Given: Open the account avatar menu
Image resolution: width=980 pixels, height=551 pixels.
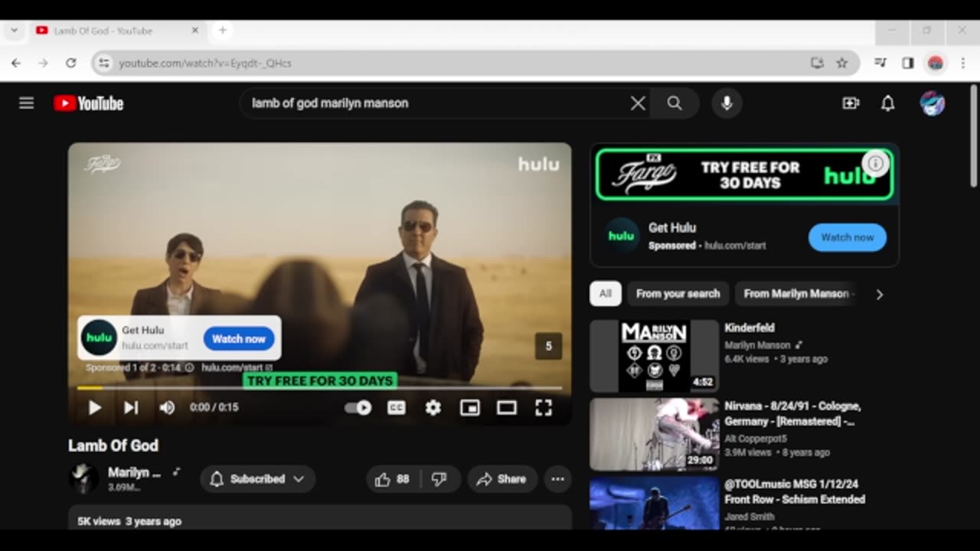Looking at the screenshot, I should [x=933, y=103].
